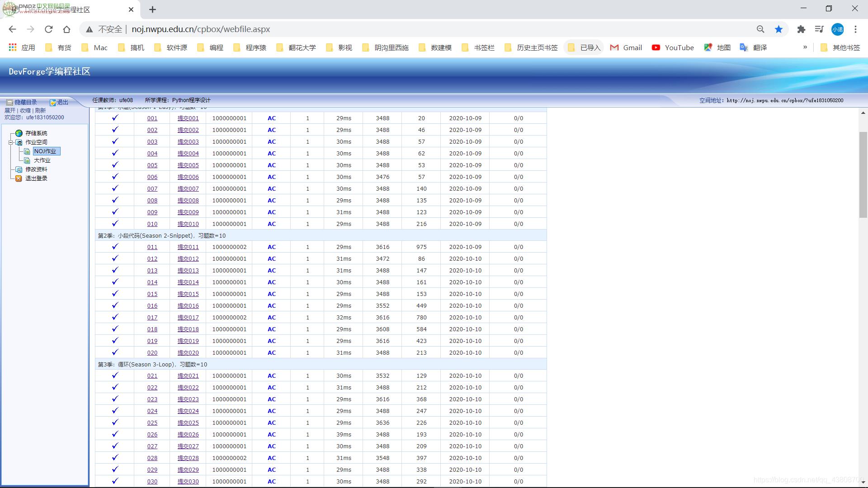Click the 隐藏目录 hide-directory icon

point(9,103)
